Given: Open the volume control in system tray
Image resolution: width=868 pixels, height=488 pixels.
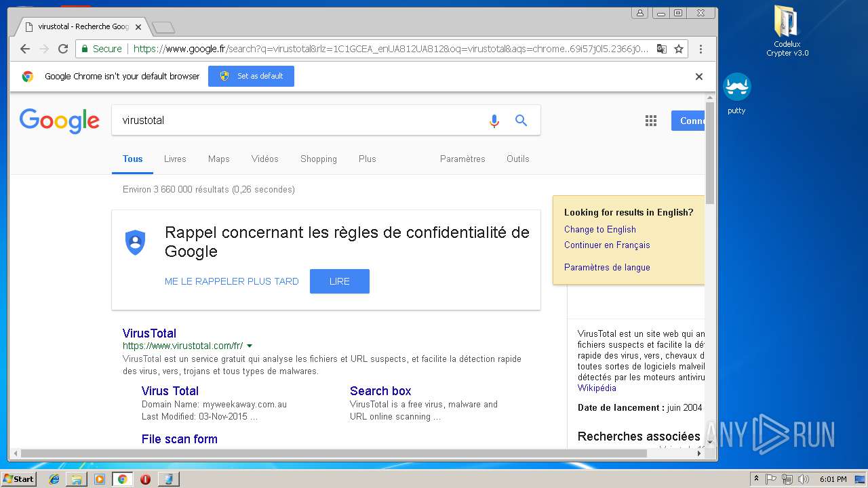Looking at the screenshot, I should (x=804, y=479).
